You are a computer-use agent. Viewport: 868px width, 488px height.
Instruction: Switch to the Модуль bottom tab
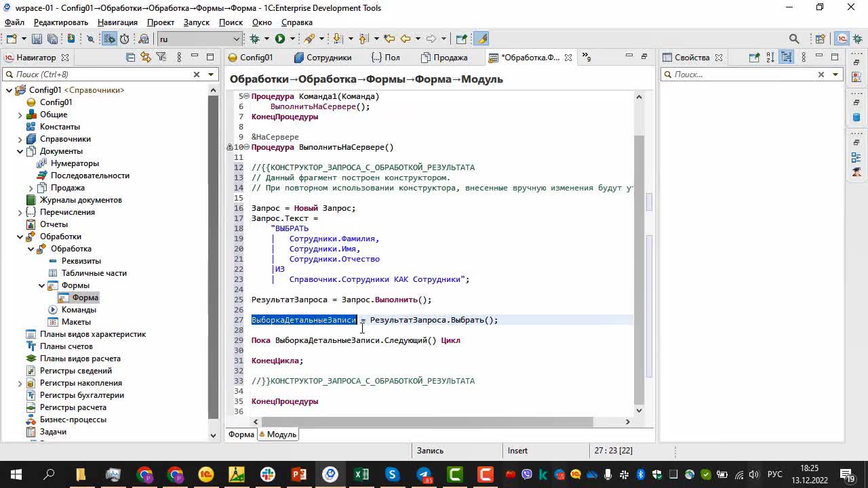click(278, 434)
